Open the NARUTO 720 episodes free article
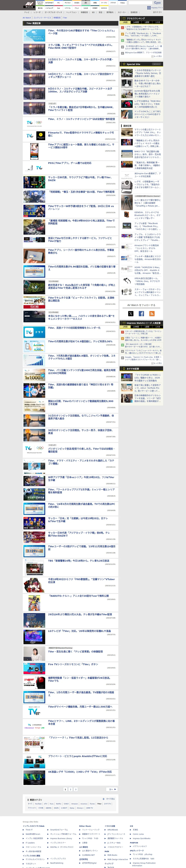The width and height of the screenshot is (186, 868). coord(78,596)
